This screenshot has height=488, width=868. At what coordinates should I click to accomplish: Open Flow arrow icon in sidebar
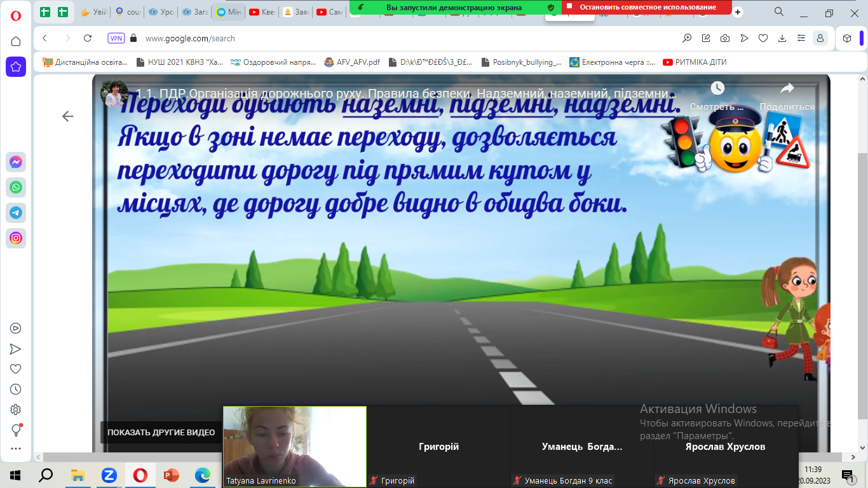click(x=16, y=349)
